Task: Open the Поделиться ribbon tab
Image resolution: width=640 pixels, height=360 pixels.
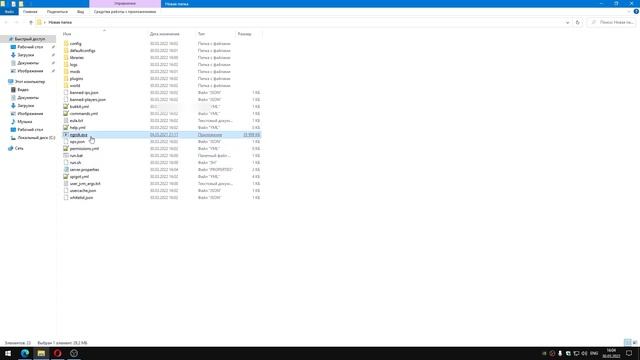Action: tap(57, 12)
